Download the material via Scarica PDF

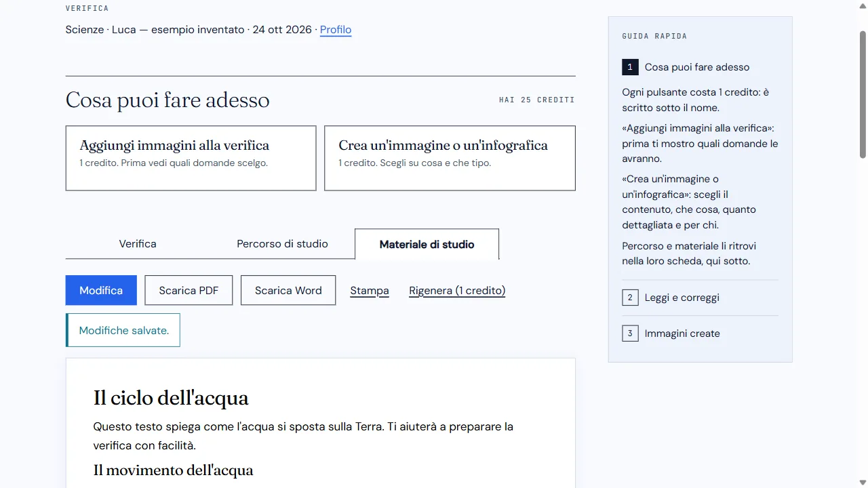point(189,290)
